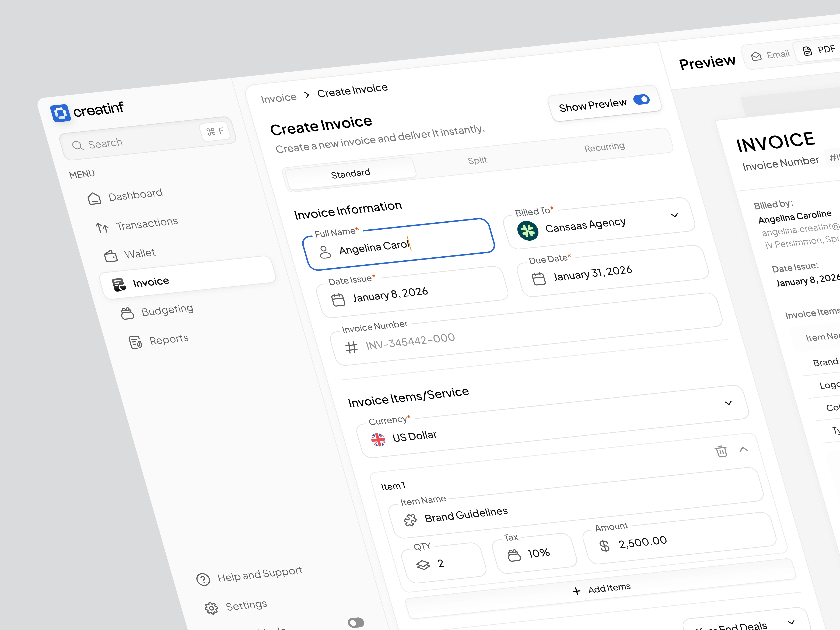Open Reports using its document icon
840x630 pixels.
coord(135,342)
